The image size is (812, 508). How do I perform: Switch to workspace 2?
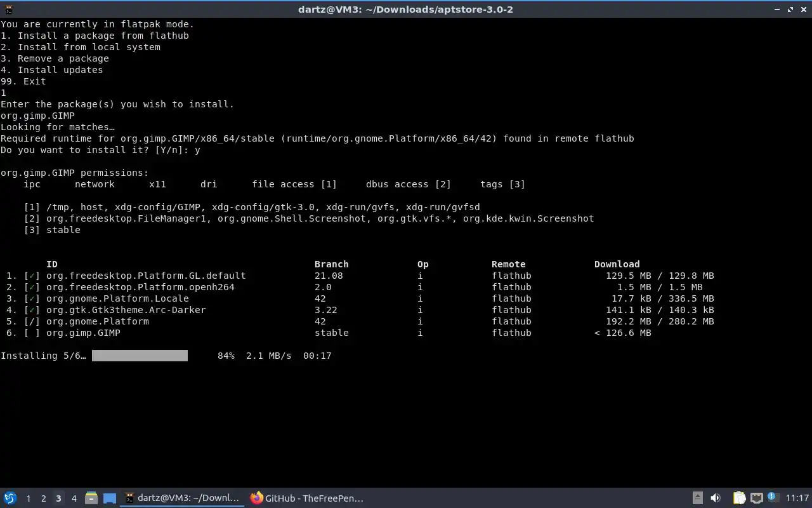pyautogui.click(x=43, y=498)
